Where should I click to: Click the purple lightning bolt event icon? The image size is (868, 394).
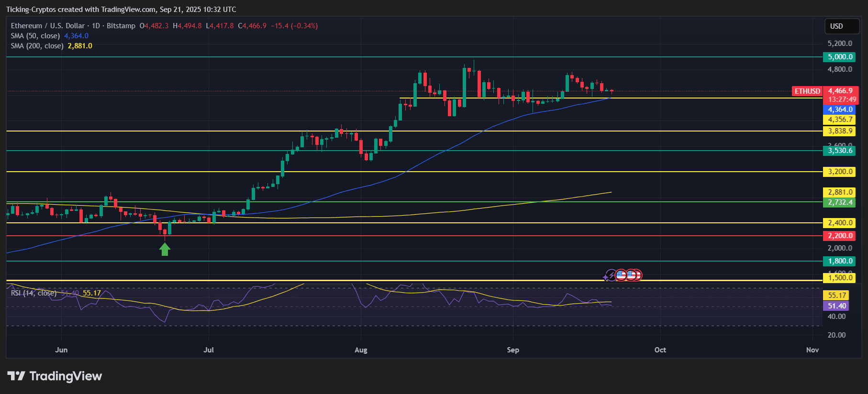pos(611,275)
